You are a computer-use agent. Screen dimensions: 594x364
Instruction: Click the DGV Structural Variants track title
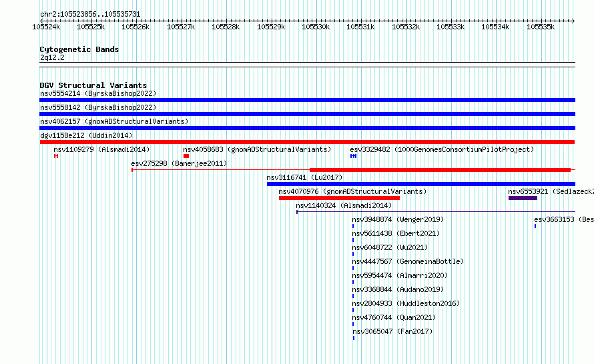pyautogui.click(x=93, y=85)
